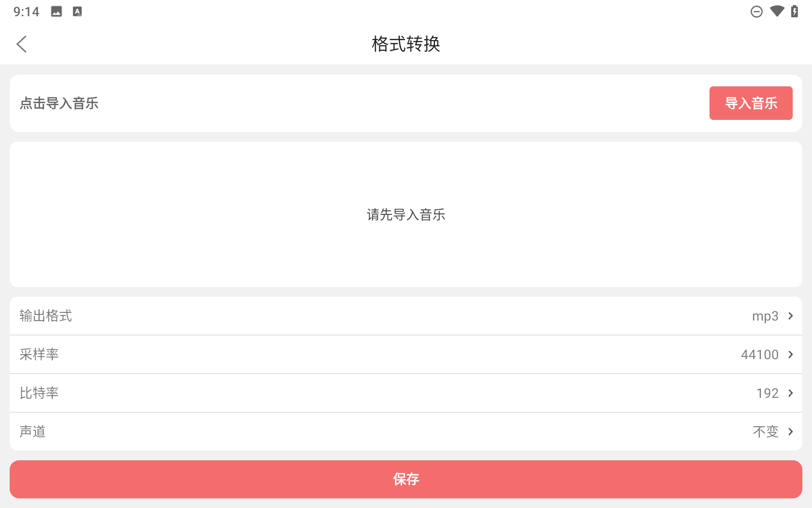
Task: Tap the 输出格式 row label
Action: (46, 316)
